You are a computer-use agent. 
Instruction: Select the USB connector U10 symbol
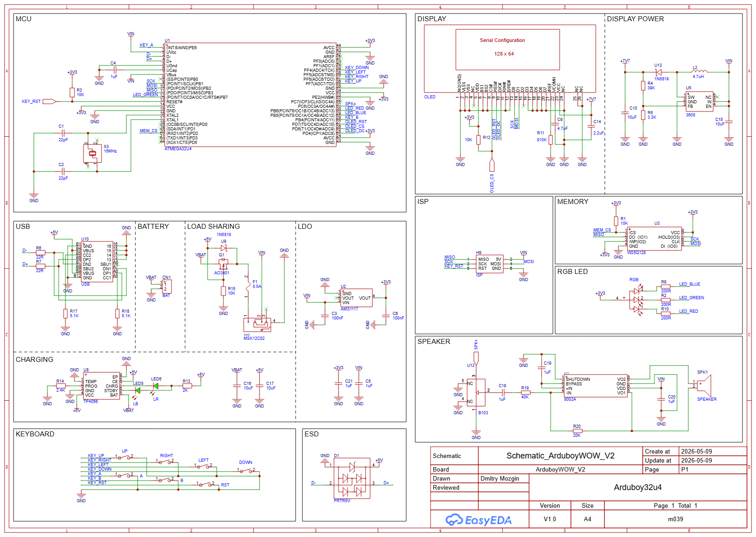(97, 262)
